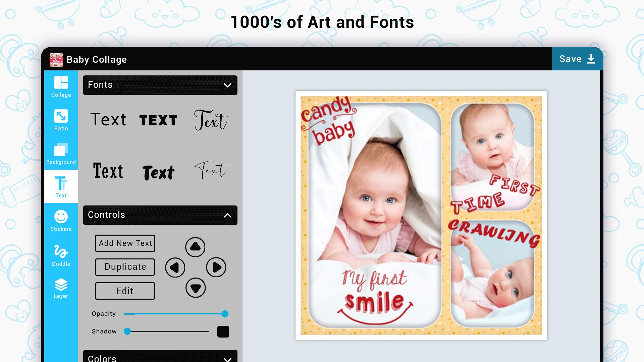Viewport: 644px width, 362px height.
Task: Expand the Fonts dropdown section
Action: (x=227, y=85)
